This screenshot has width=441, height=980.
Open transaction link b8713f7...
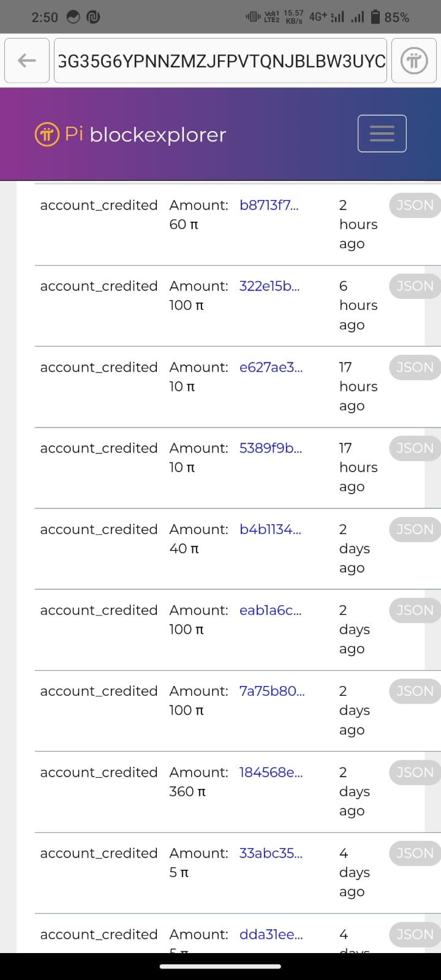coord(269,205)
